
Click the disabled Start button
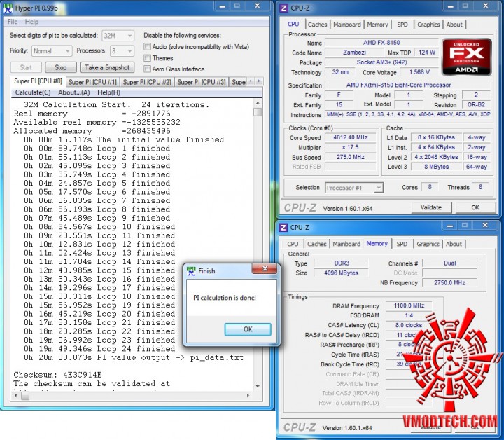tap(26, 67)
